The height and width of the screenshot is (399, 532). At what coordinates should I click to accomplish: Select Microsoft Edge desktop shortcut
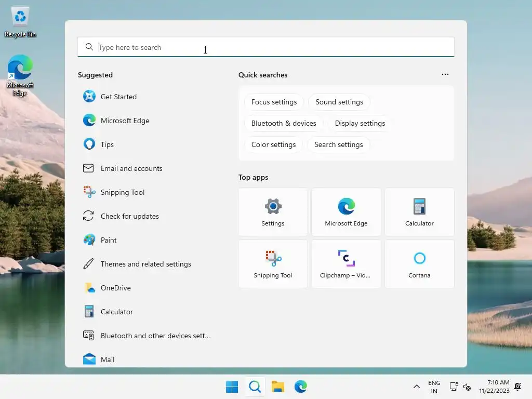click(20, 75)
